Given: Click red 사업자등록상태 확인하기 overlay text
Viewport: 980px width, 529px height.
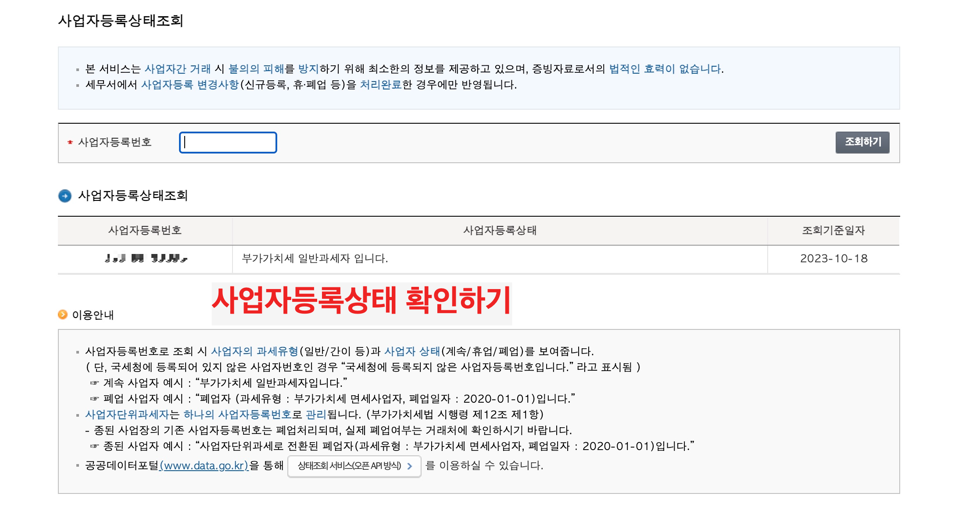Looking at the screenshot, I should 361,301.
